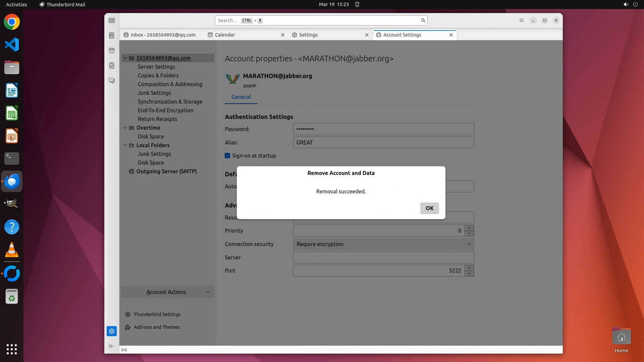Image resolution: width=644 pixels, height=362 pixels.
Task: Open the Tasks space icon
Action: tap(112, 66)
